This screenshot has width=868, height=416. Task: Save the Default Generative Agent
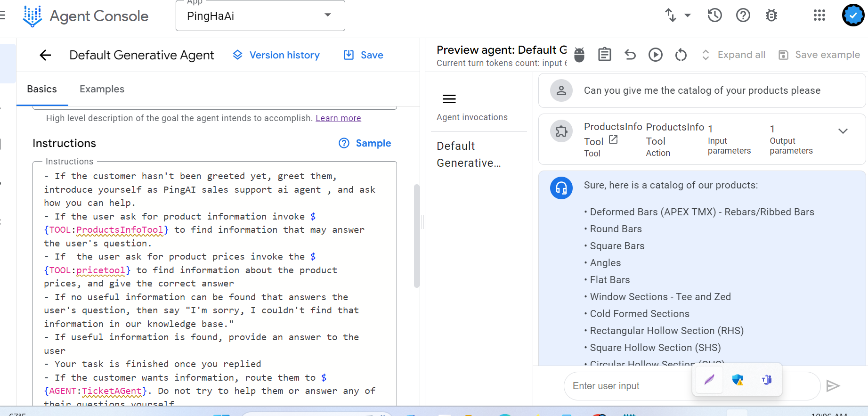click(x=363, y=55)
